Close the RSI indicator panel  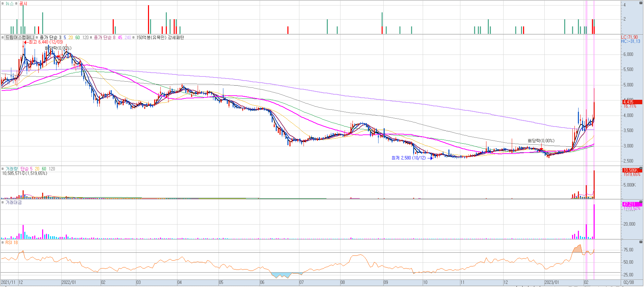click(641, 242)
